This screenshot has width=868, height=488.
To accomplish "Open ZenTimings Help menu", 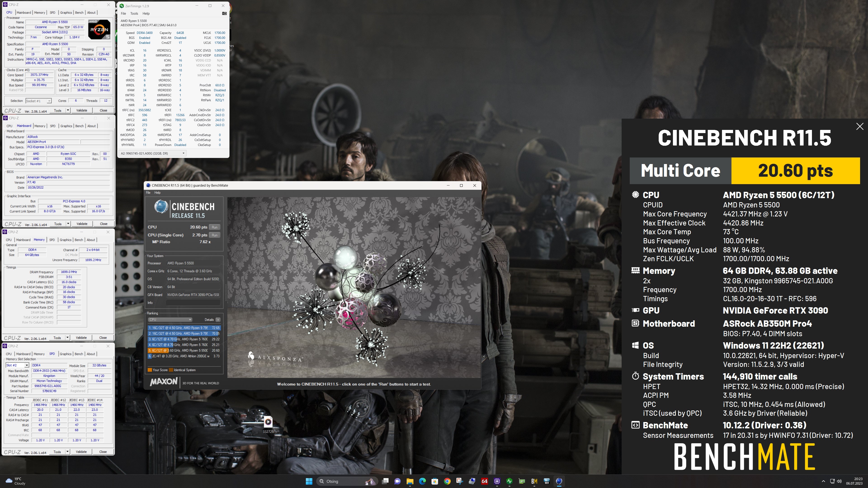I will (146, 14).
